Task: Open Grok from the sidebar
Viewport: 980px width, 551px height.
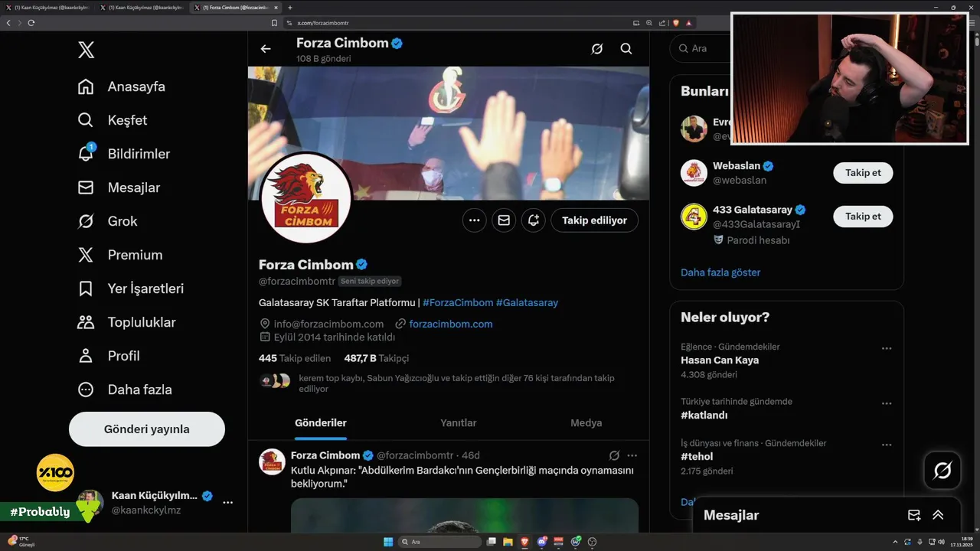Action: 107,221
